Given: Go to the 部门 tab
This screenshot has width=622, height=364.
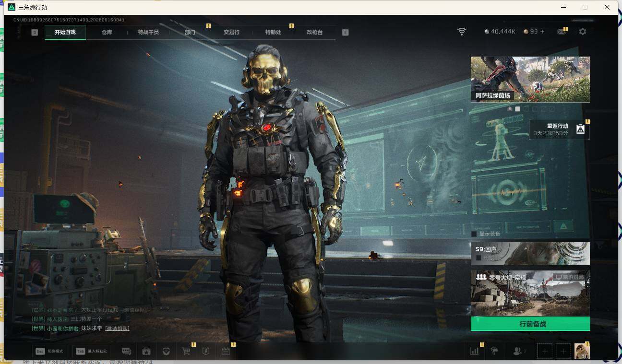Looking at the screenshot, I should coord(190,32).
